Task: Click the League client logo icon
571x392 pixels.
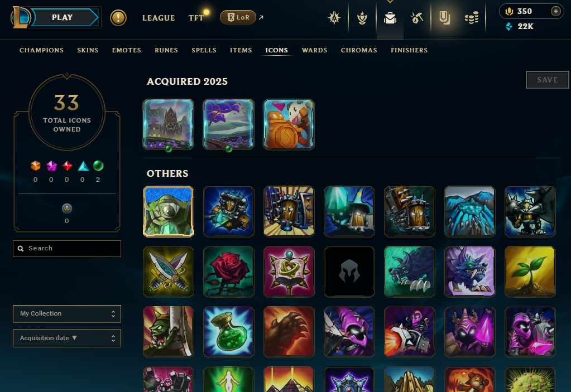Action: (x=21, y=17)
